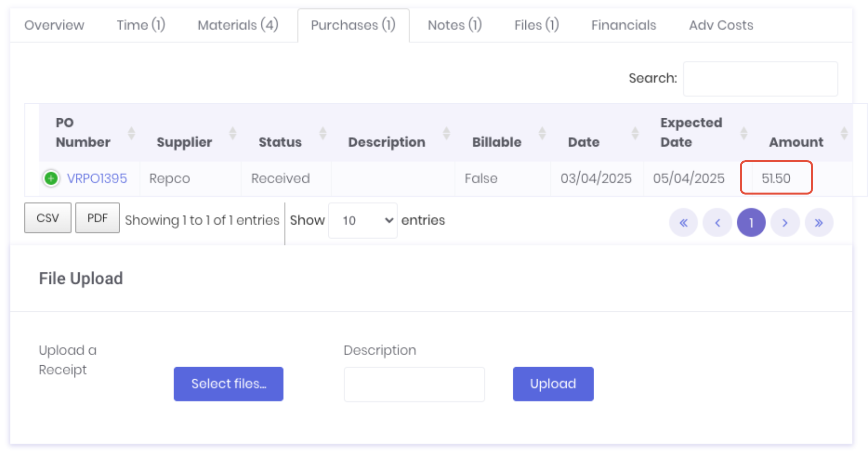Viewport: 868px width, 456px height.
Task: Sort by Expected Date column arrows
Action: [744, 133]
